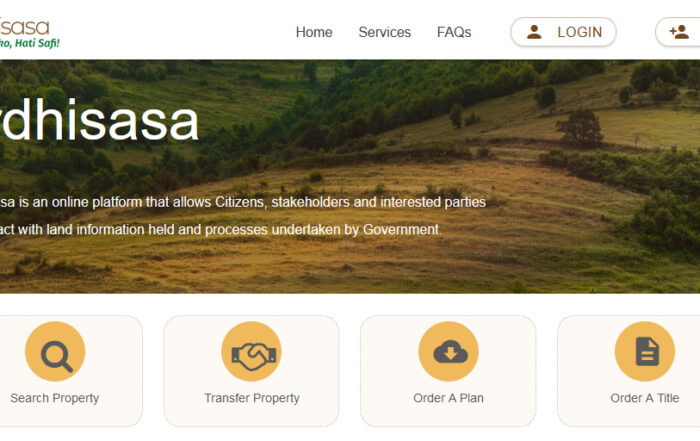The image size is (700, 441).
Task: Select the Order A Plan label
Action: (x=448, y=398)
